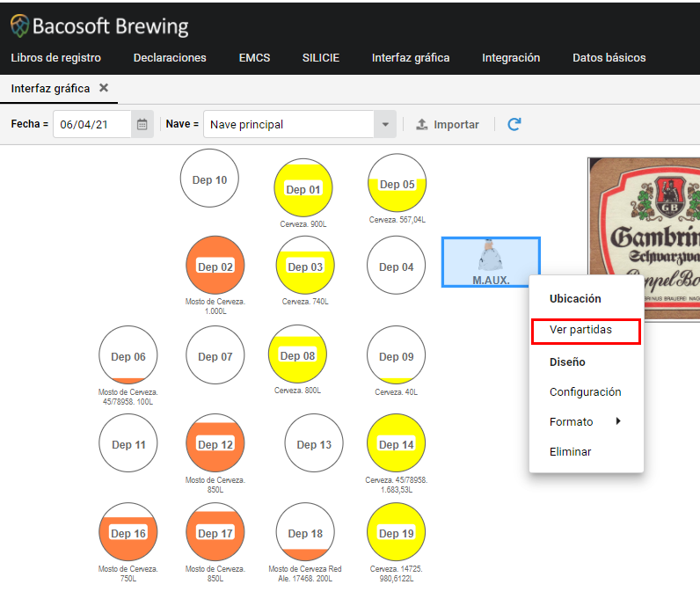Click label 'Cerveza. 740L'
The width and height of the screenshot is (700, 599).
point(305,302)
